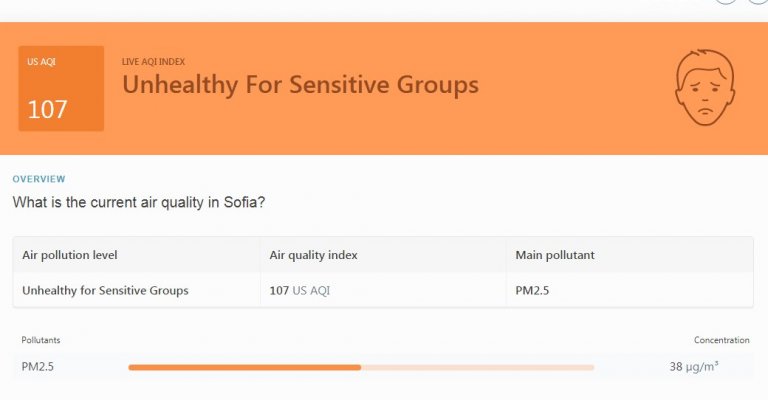This screenshot has height=400, width=768.
Task: Click PM2.5 in the Main pollutant column
Action: 532,291
